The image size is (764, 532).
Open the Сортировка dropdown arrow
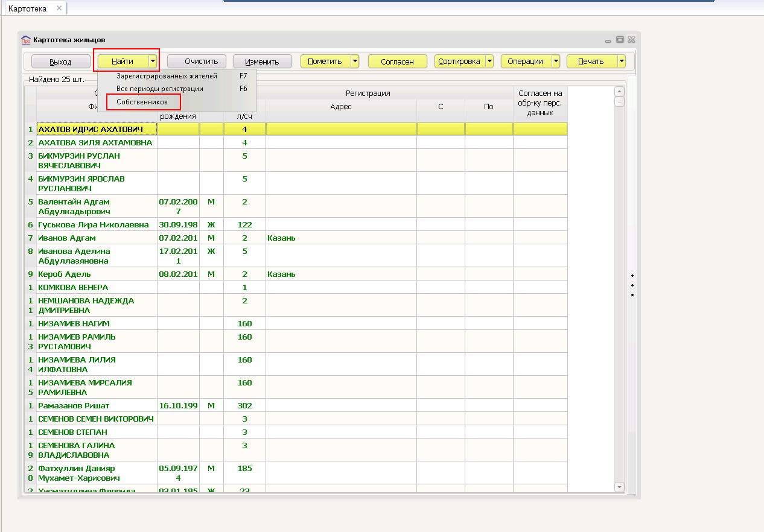point(489,62)
